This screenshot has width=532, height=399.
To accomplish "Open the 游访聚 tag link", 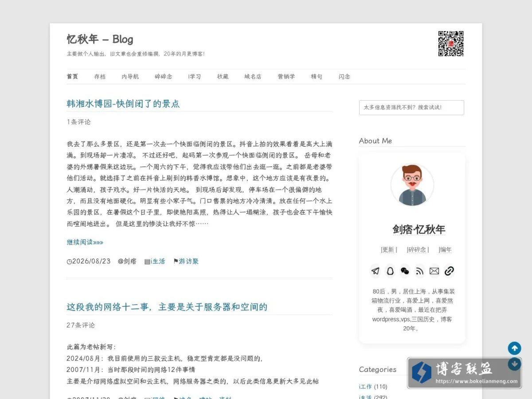I will pyautogui.click(x=188, y=261).
